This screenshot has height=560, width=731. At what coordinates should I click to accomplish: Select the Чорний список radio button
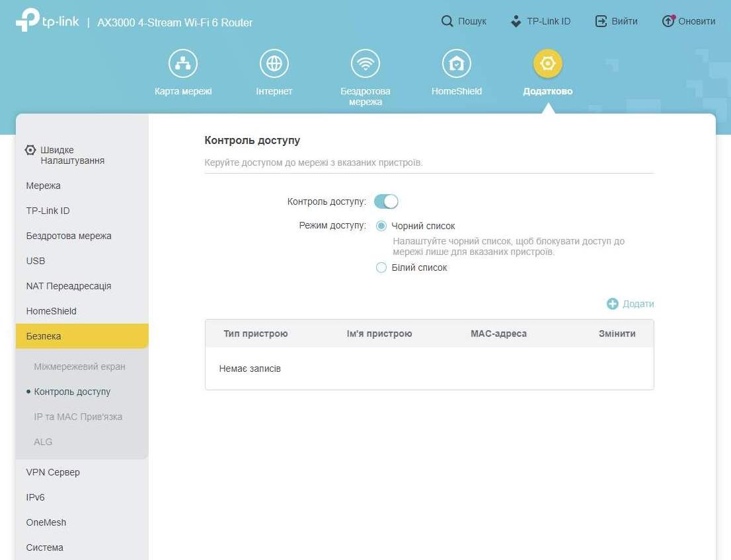click(x=381, y=226)
